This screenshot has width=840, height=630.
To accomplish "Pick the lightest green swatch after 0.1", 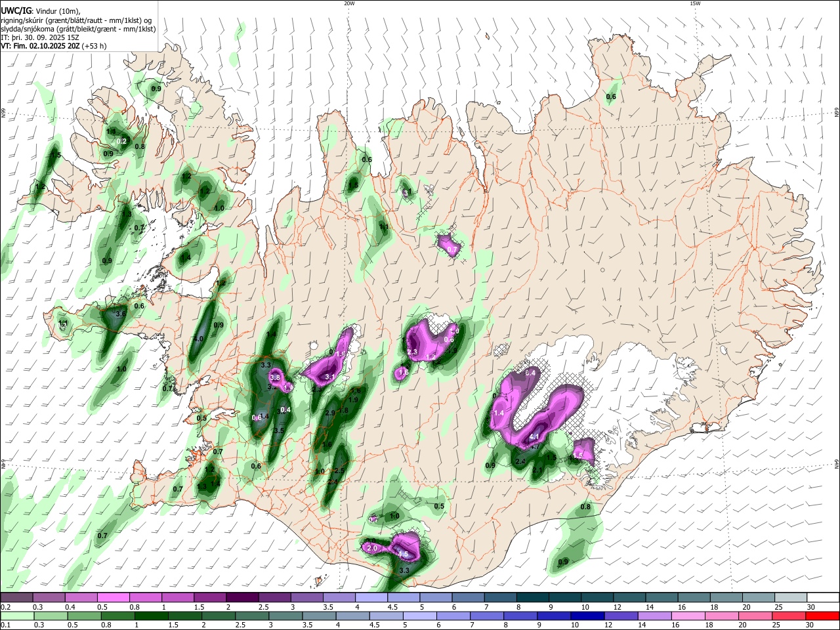I will (x=16, y=616).
